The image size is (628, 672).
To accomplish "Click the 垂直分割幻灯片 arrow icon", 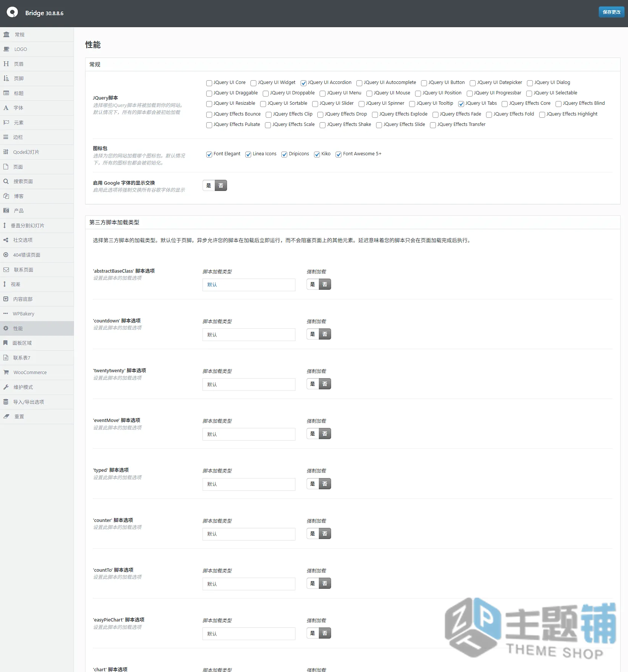I will pos(4,225).
